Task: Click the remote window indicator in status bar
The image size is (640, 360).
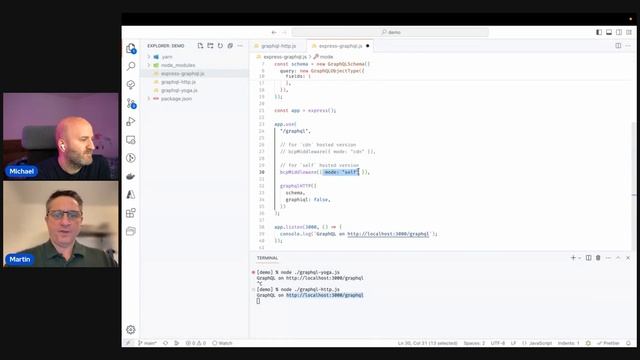Action: (x=128, y=343)
